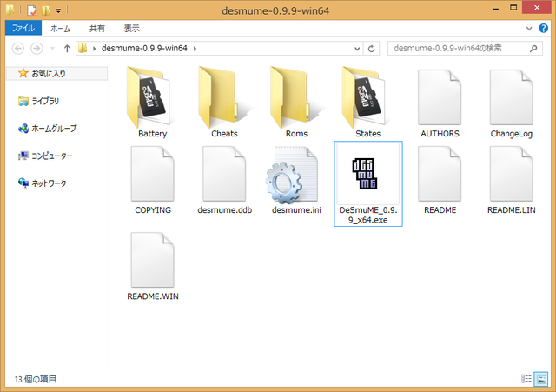Click the 13 個の項目 status text
Viewport: 556px width, 392px height.
(x=36, y=379)
